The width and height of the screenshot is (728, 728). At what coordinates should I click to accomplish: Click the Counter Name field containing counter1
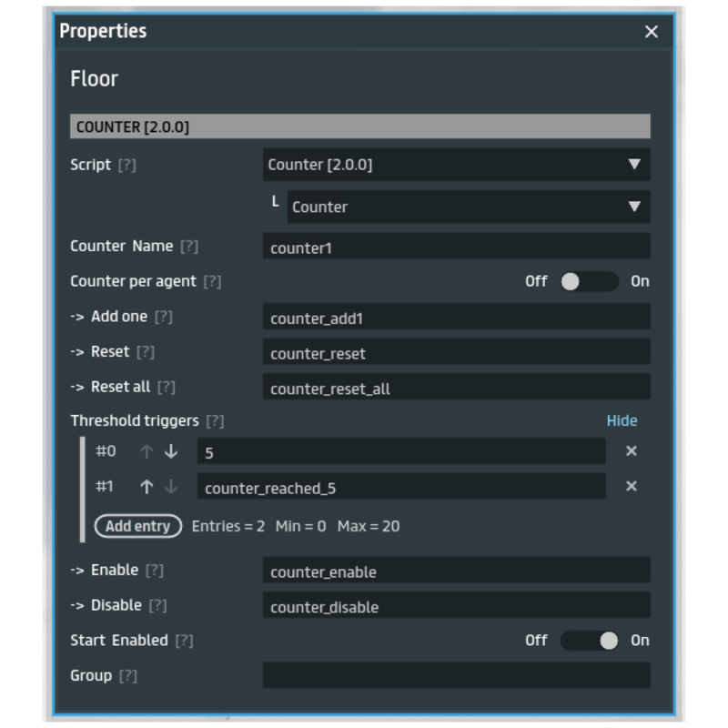[456, 247]
